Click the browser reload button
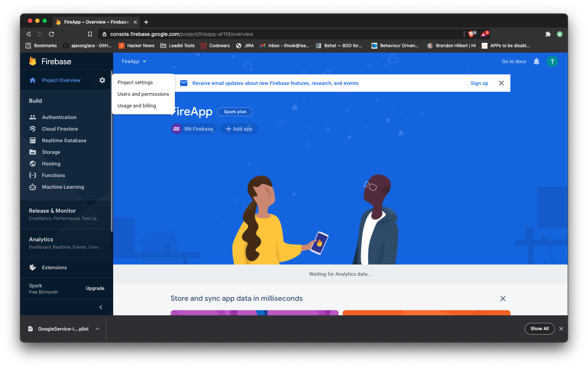The width and height of the screenshot is (588, 369). tap(52, 34)
